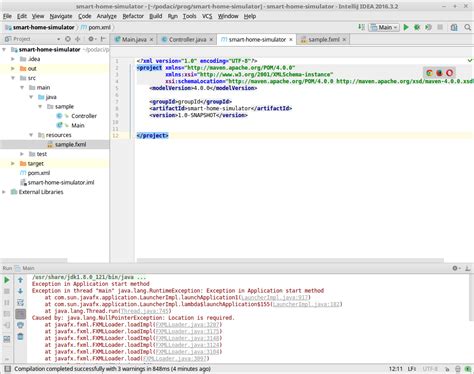The image size is (474, 374).
Task: Click the Exit icon in the Run panel
Action: pos(7,325)
